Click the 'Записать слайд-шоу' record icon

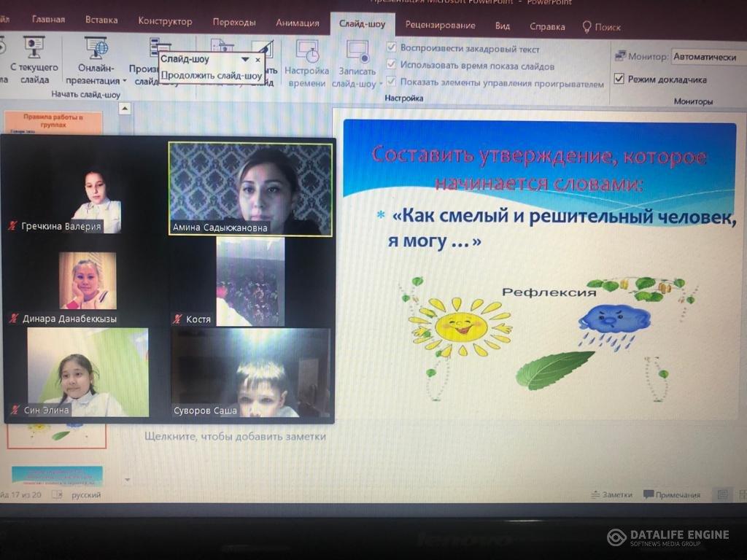click(357, 52)
